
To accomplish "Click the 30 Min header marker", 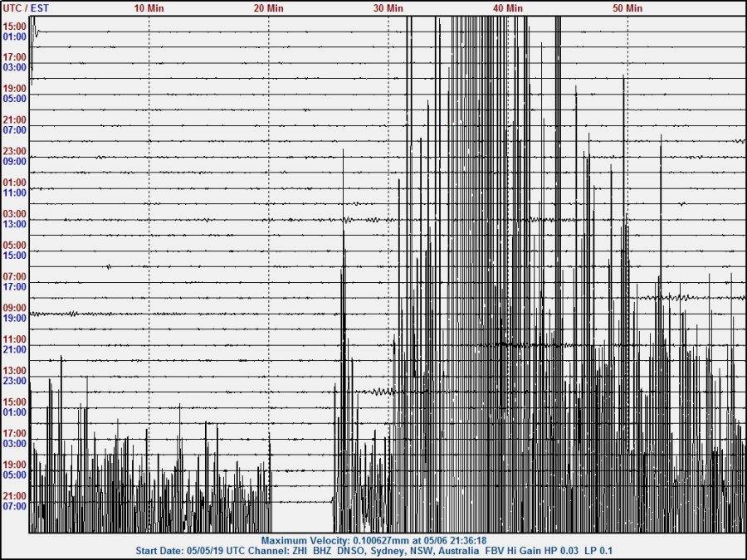I will click(388, 7).
